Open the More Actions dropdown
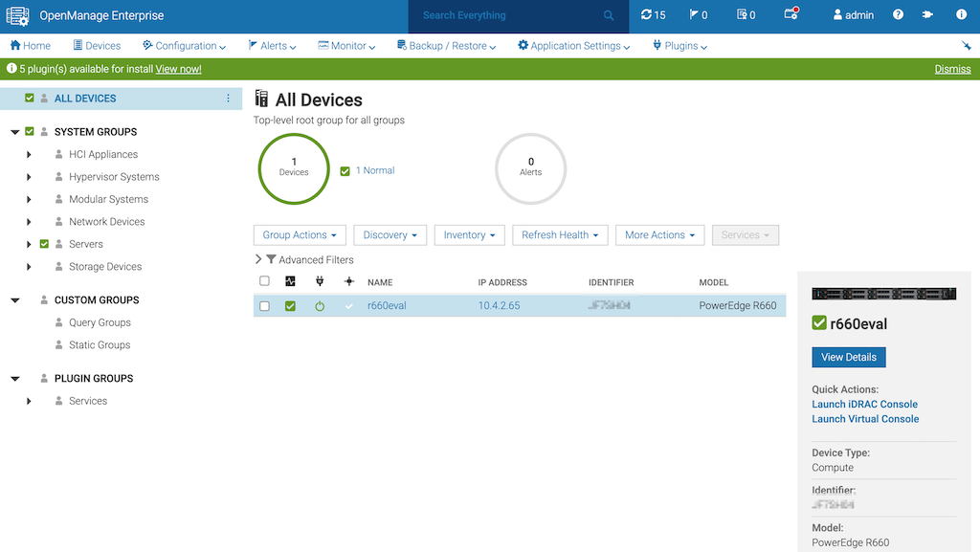 click(659, 234)
